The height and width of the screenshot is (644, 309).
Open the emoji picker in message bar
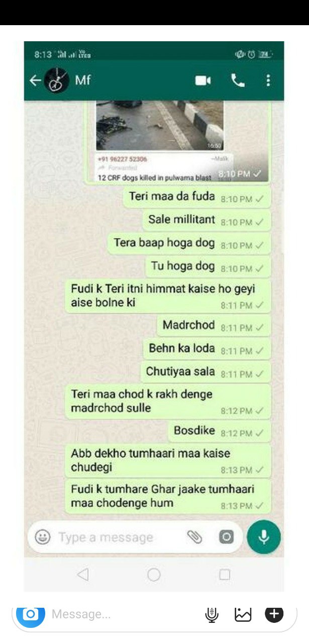(x=43, y=537)
